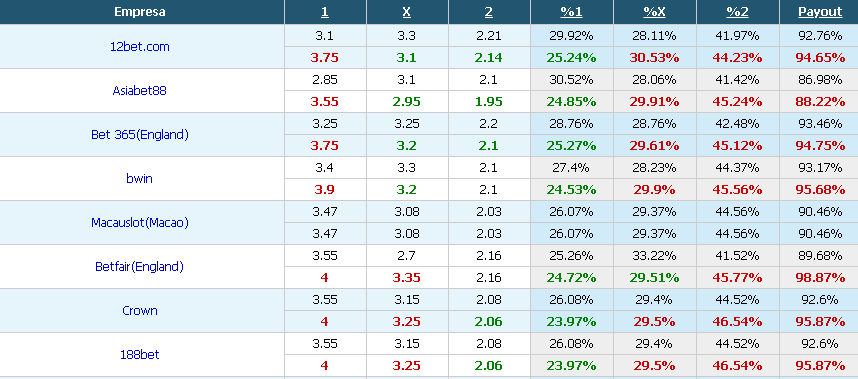Click the Bet 365(England) link
Viewport: 858px width, 379px height.
(x=140, y=135)
